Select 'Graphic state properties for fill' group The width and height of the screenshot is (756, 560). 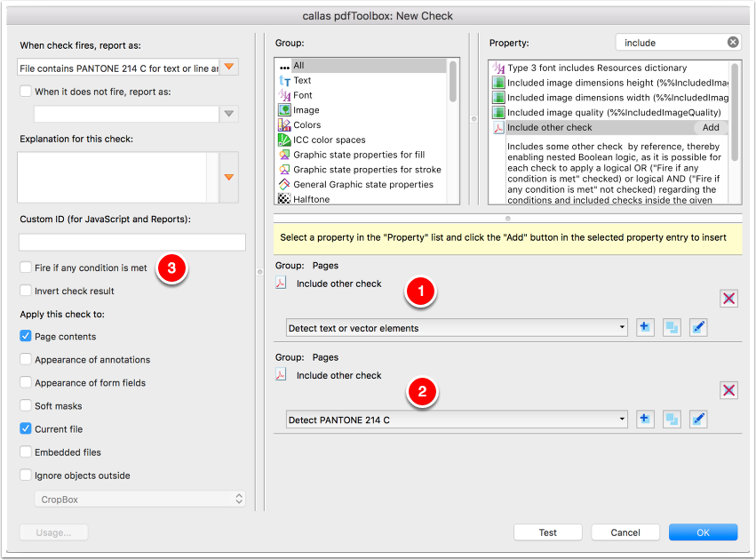[362, 155]
